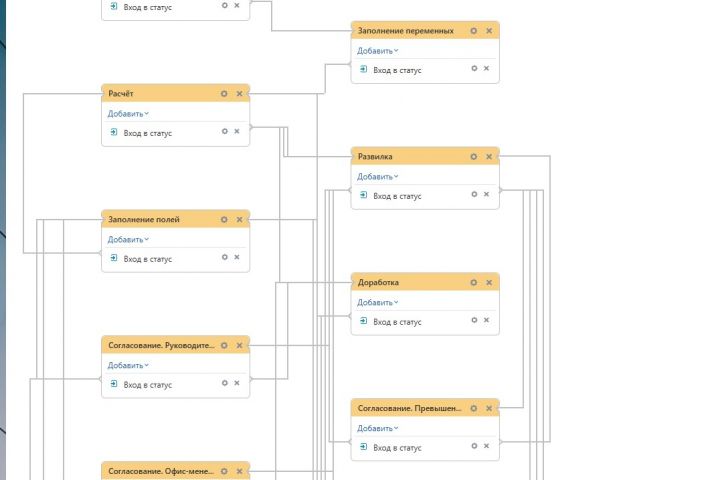The height and width of the screenshot is (480, 720).
Task: Open Добавить dropdown under Развилка
Action: point(378,177)
